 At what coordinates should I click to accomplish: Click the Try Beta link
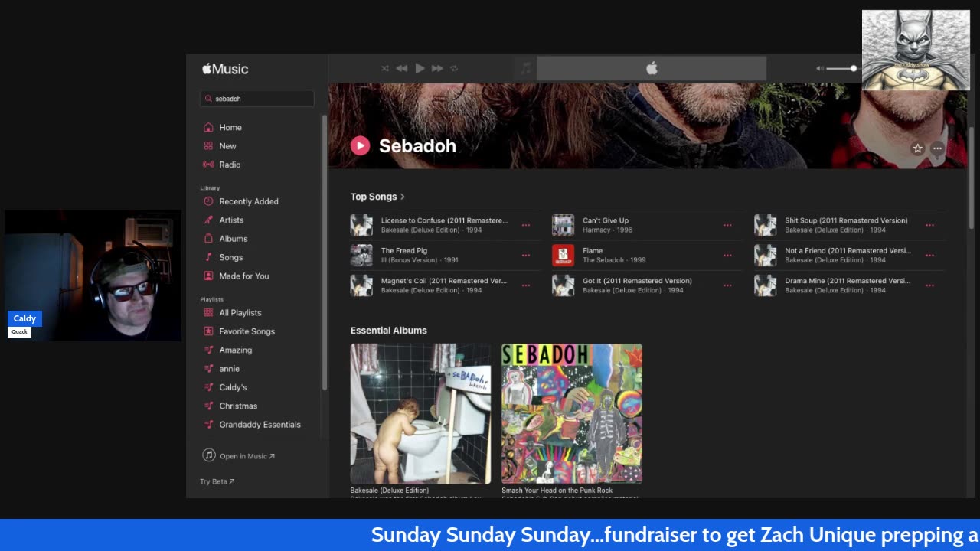(x=217, y=481)
